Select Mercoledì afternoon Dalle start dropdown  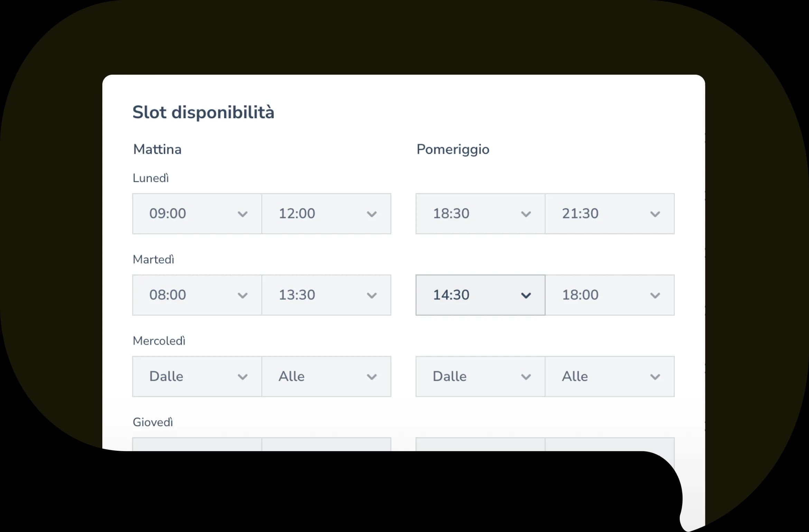(480, 376)
